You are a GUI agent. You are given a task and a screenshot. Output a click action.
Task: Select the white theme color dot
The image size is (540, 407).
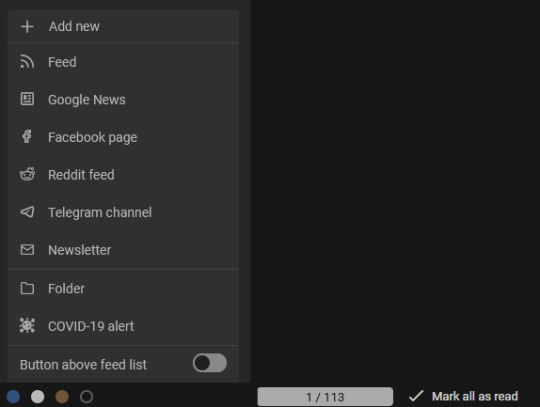point(38,397)
